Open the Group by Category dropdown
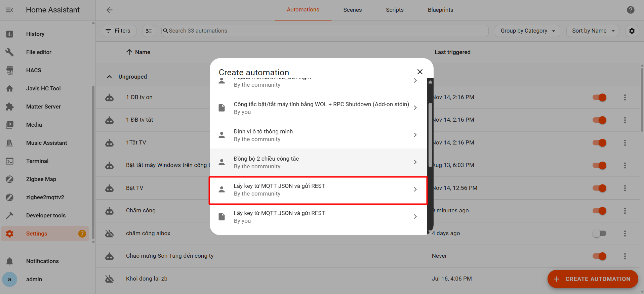 coord(527,31)
